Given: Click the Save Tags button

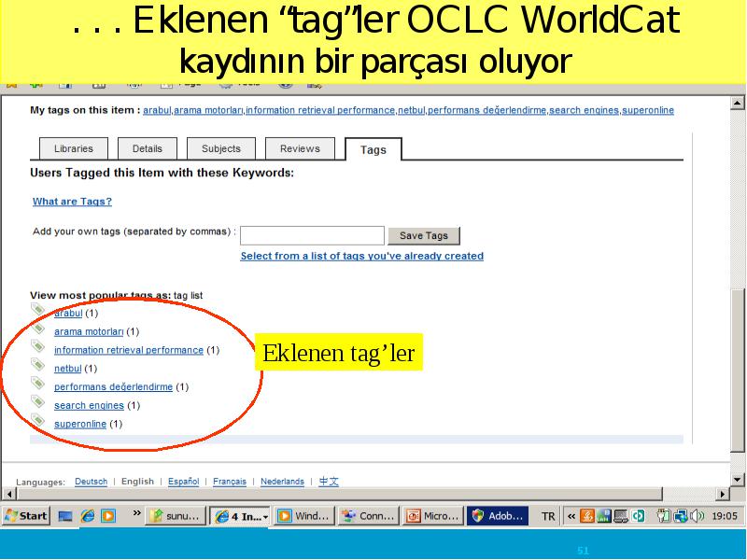Looking at the screenshot, I should point(424,236).
